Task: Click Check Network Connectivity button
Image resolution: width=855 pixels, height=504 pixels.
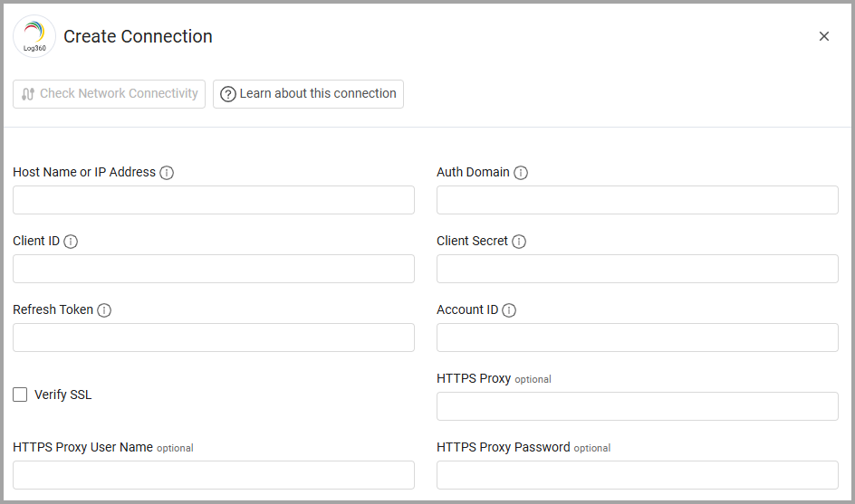Action: [x=109, y=94]
